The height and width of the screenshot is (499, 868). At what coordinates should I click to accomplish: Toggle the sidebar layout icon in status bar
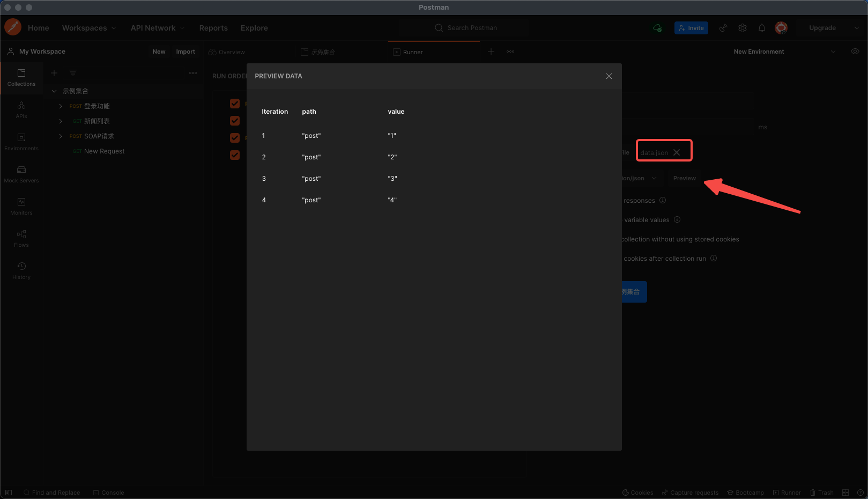9,493
